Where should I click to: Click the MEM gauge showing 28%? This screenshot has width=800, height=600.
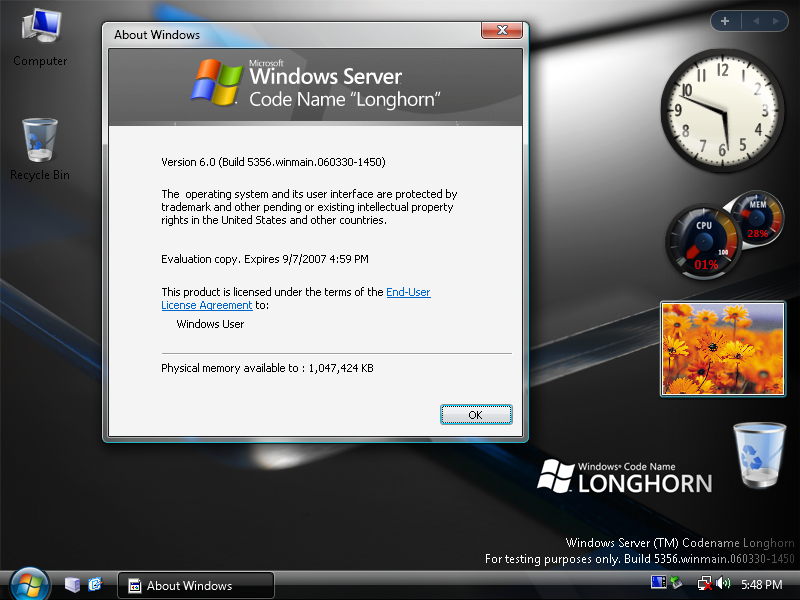[x=758, y=219]
